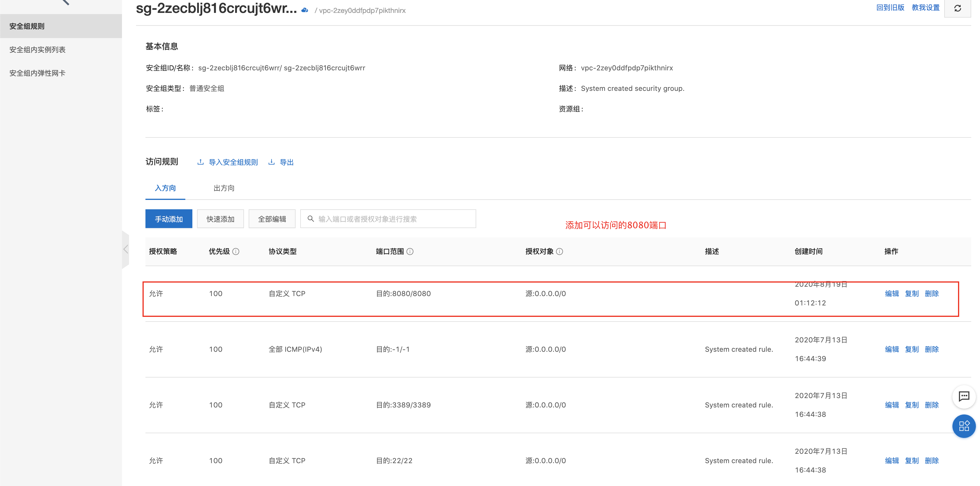Image resolution: width=980 pixels, height=486 pixels.
Task: Switch to the 出方向 tab
Action: [x=224, y=188]
